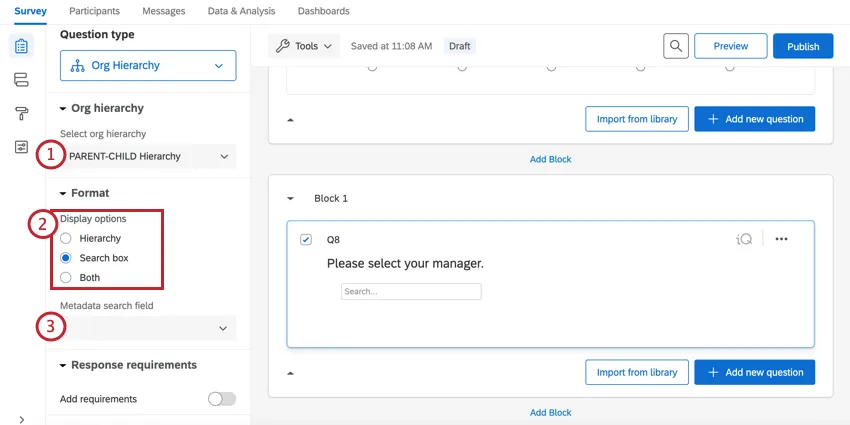The height and width of the screenshot is (425, 850).
Task: Click the Preview button
Action: [x=730, y=46]
